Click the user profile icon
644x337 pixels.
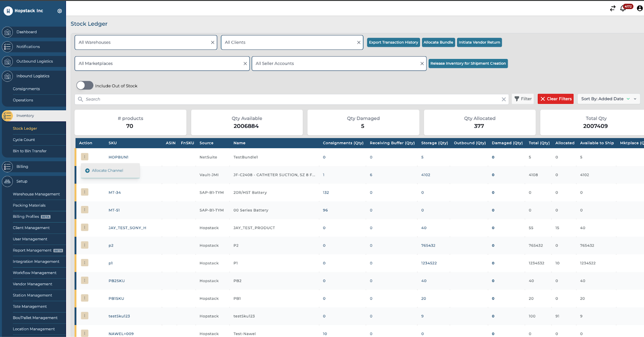tap(640, 8)
